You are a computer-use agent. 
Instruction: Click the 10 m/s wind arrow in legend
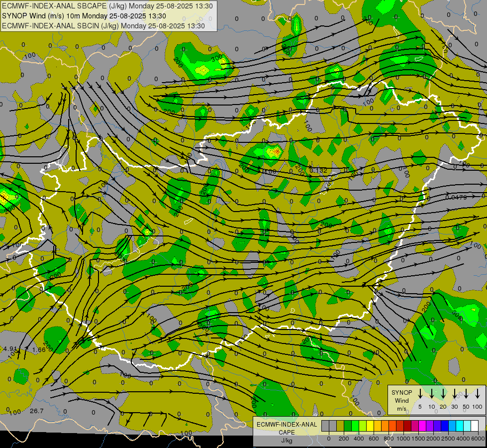point(432,394)
